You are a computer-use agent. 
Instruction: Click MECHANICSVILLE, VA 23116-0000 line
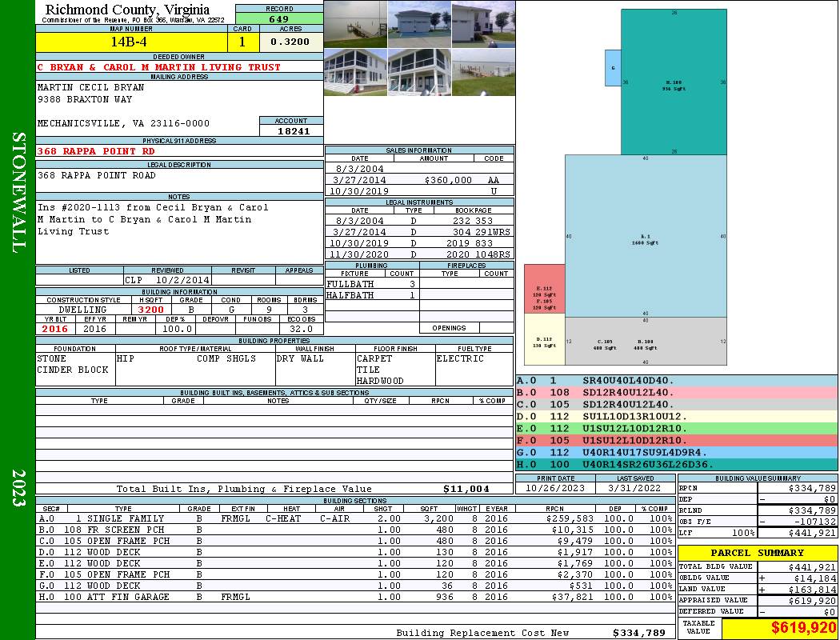tap(123, 123)
